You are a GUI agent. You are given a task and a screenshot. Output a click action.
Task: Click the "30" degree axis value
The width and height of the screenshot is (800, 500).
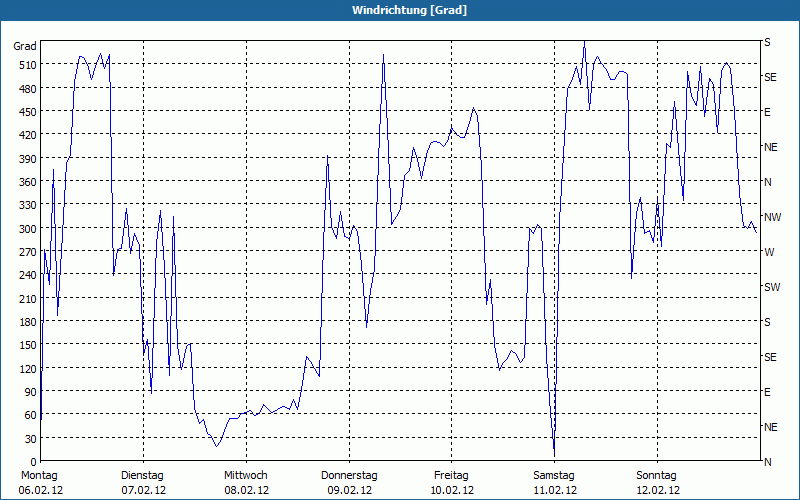(x=31, y=438)
